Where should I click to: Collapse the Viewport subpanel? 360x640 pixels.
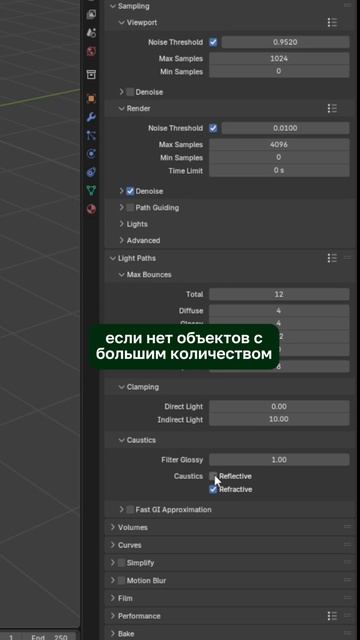pyautogui.click(x=121, y=22)
